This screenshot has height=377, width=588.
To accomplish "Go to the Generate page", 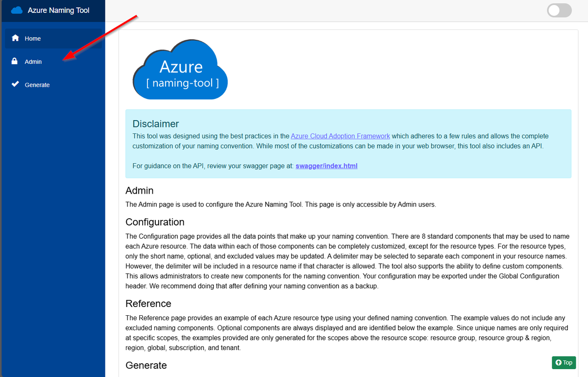I will 53,85.
